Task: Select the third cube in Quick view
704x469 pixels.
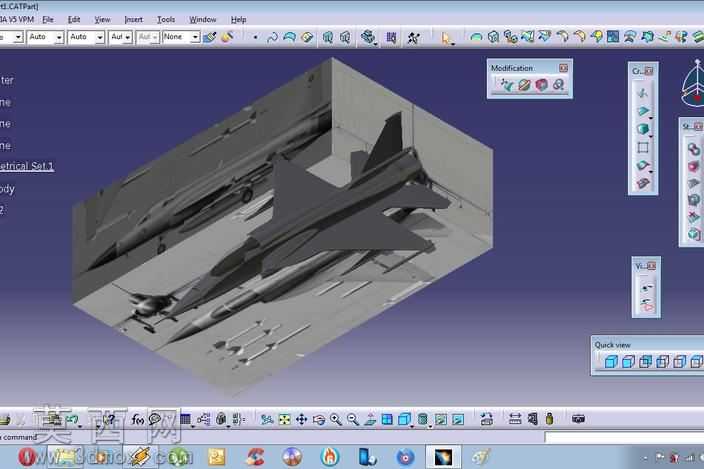Action: [x=645, y=362]
